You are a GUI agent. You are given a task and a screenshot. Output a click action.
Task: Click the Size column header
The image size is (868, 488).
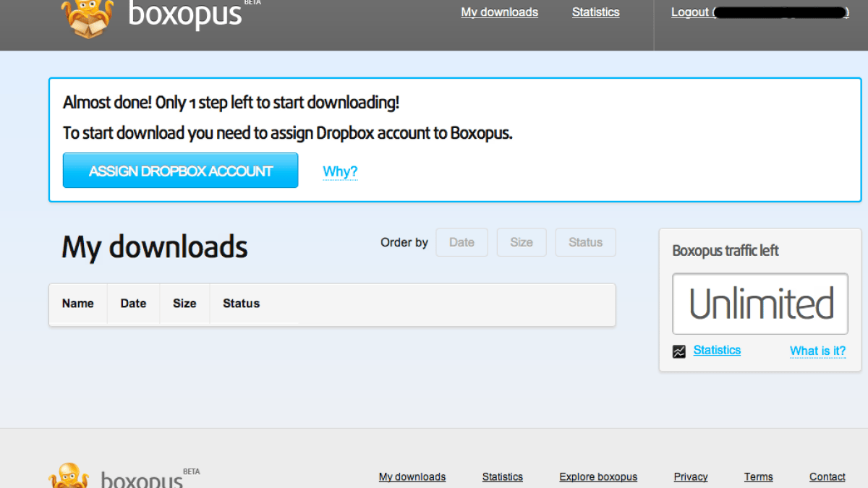coord(184,304)
